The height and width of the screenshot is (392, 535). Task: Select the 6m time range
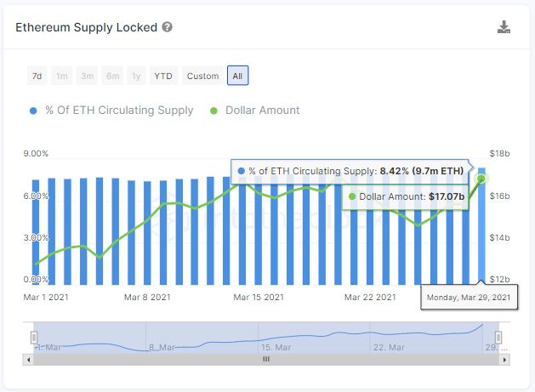tap(112, 76)
